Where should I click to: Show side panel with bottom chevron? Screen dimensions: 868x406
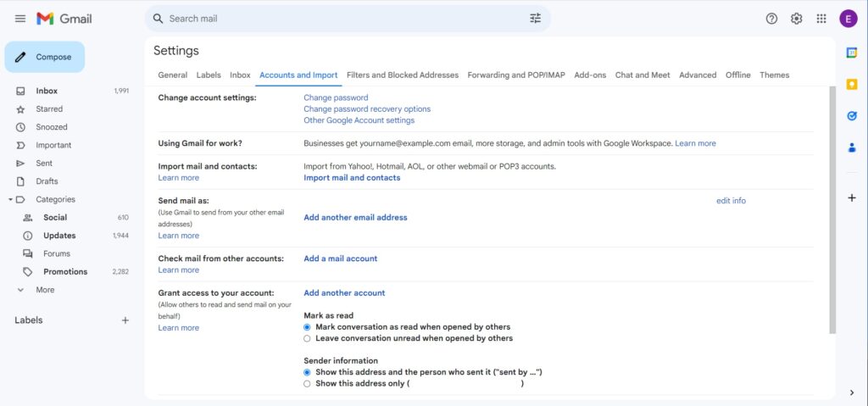pyautogui.click(x=852, y=392)
